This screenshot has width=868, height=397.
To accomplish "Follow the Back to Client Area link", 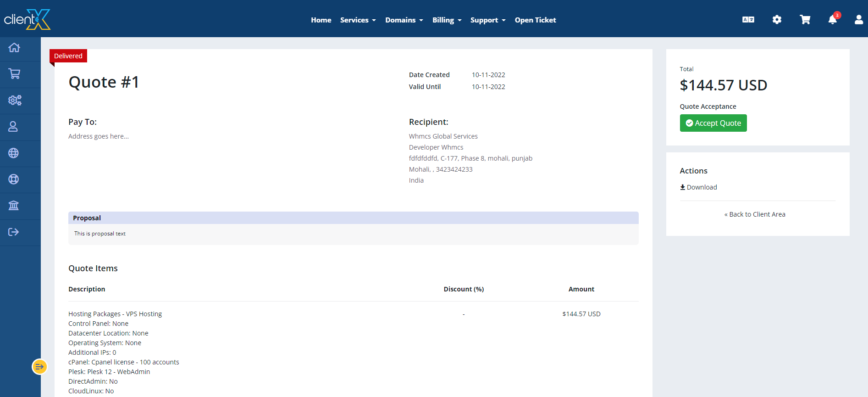I will click(x=755, y=214).
